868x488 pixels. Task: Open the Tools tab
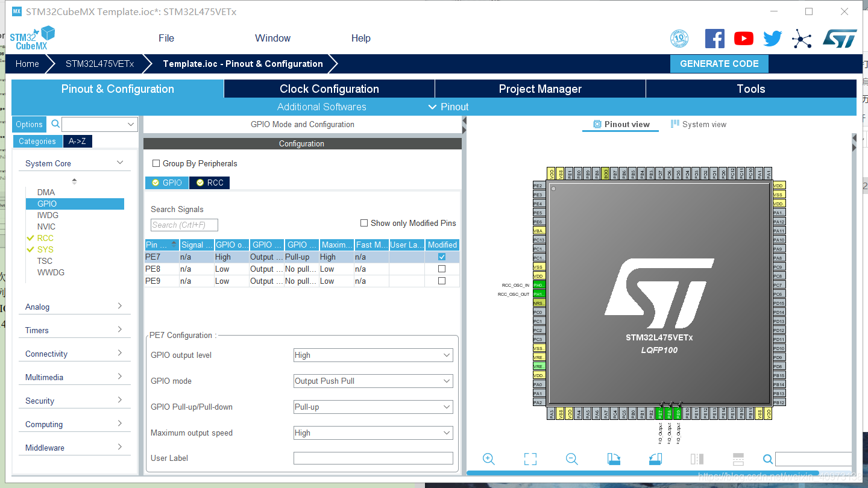point(751,89)
